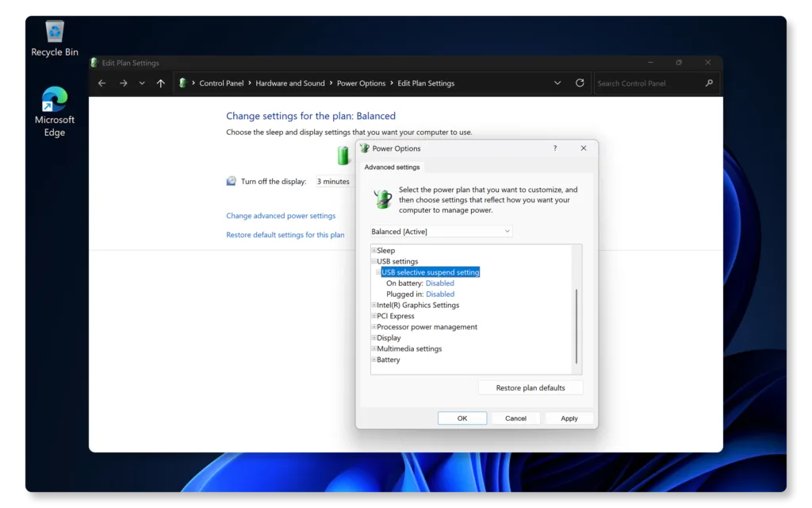Confirm with the OK button
The image size is (812, 508).
tap(462, 418)
